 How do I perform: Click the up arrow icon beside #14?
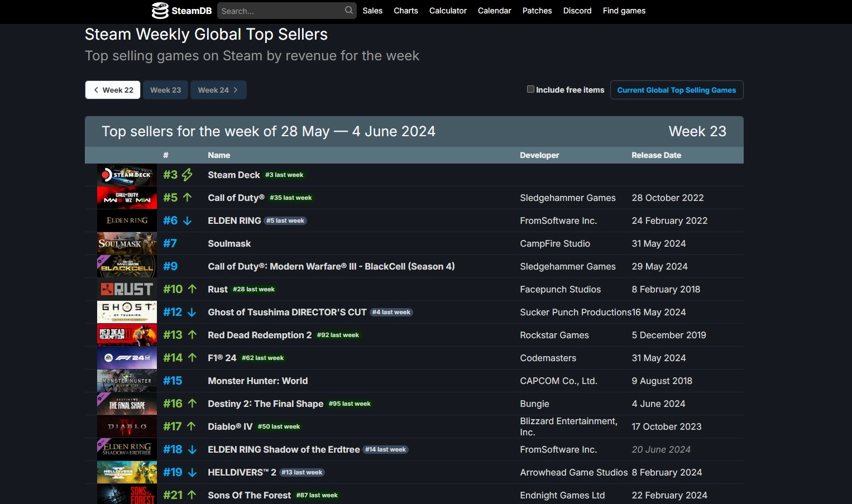192,358
